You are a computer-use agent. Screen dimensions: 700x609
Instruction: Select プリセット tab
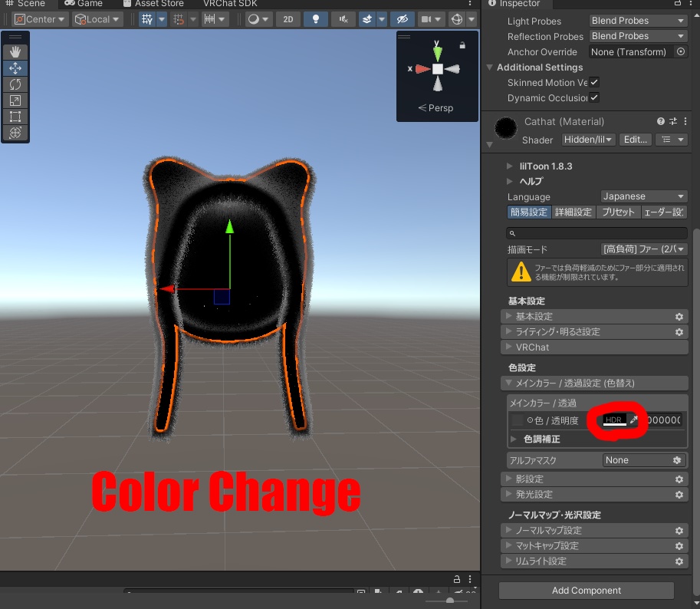(x=618, y=212)
